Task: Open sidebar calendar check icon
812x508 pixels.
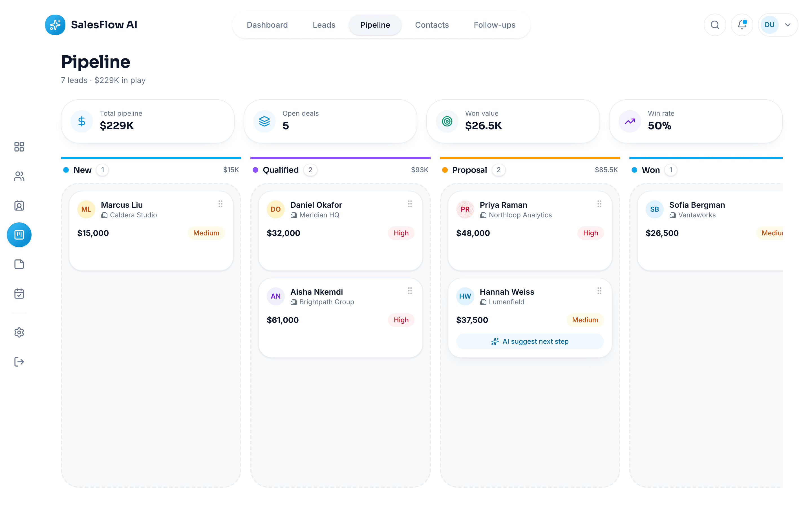Action: coord(19,294)
